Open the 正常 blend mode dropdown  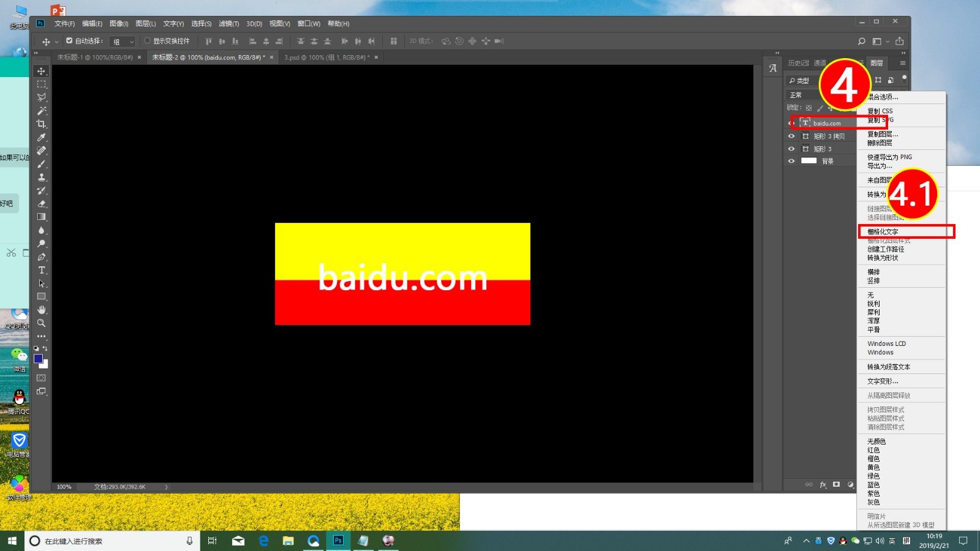click(802, 95)
